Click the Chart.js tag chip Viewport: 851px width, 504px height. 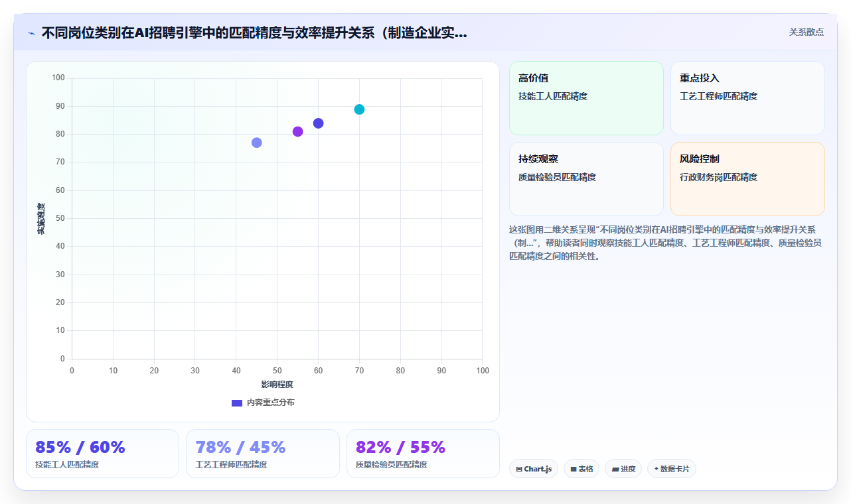[x=534, y=469]
